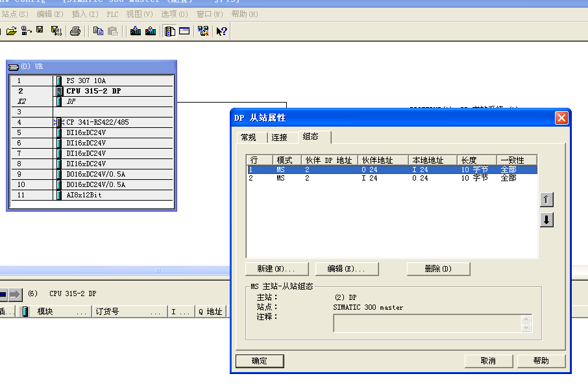
Task: Open the 窗口(W) menu
Action: click(x=210, y=14)
